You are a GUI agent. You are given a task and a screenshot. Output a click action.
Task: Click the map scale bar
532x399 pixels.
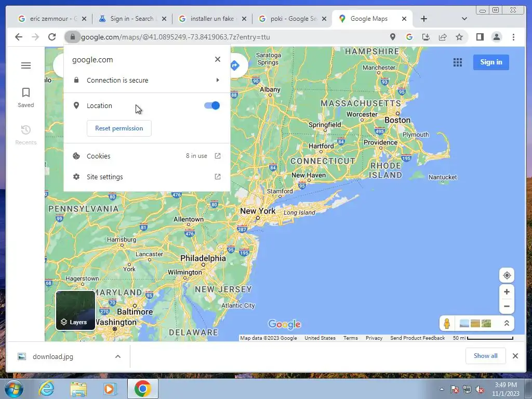pyautogui.click(x=483, y=338)
